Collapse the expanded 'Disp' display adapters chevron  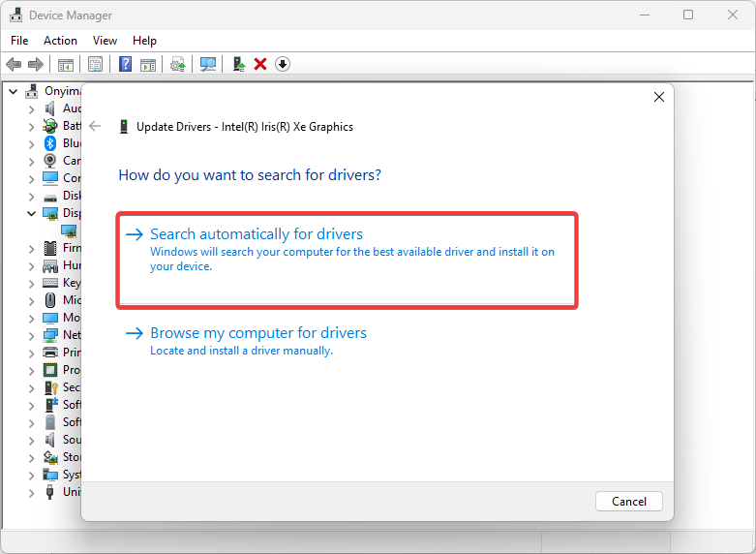click(31, 213)
